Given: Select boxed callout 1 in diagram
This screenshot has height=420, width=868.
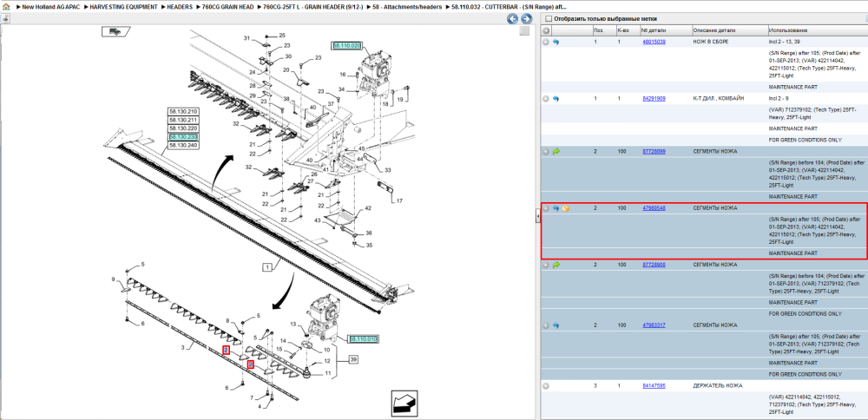Looking at the screenshot, I should [x=268, y=267].
